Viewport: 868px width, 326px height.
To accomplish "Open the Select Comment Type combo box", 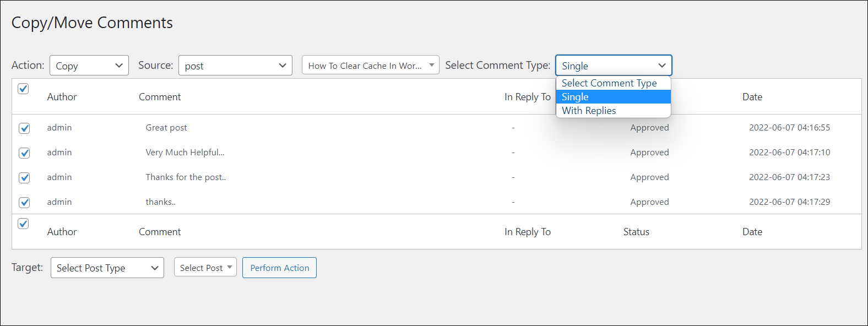I will pos(614,66).
